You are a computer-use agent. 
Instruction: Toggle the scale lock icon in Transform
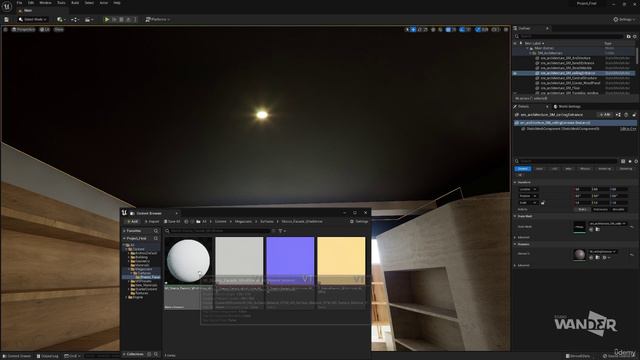542,202
